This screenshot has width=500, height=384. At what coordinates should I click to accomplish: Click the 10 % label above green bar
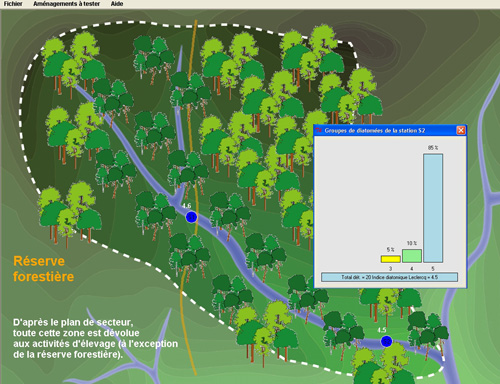[412, 243]
